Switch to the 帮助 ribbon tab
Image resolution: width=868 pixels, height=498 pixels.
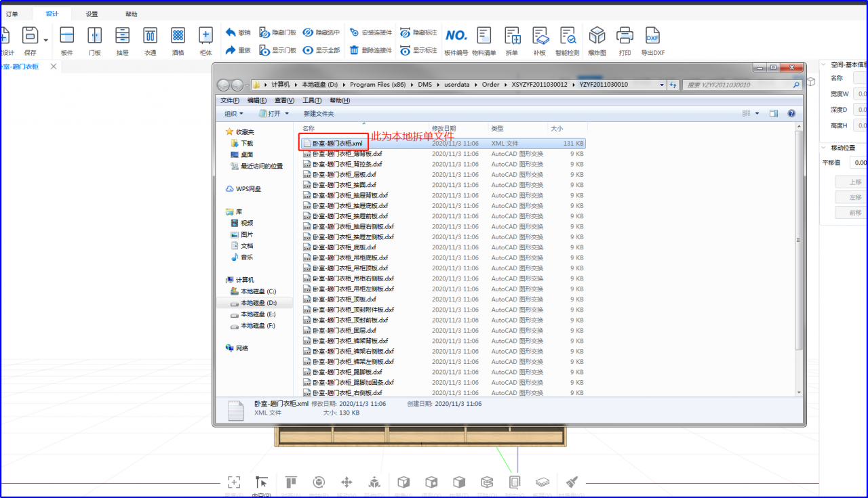click(131, 14)
